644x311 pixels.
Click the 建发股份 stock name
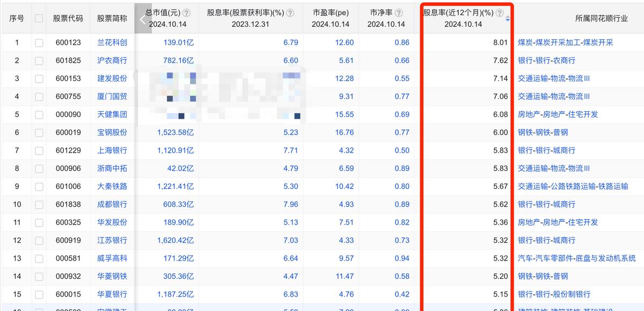pyautogui.click(x=112, y=78)
